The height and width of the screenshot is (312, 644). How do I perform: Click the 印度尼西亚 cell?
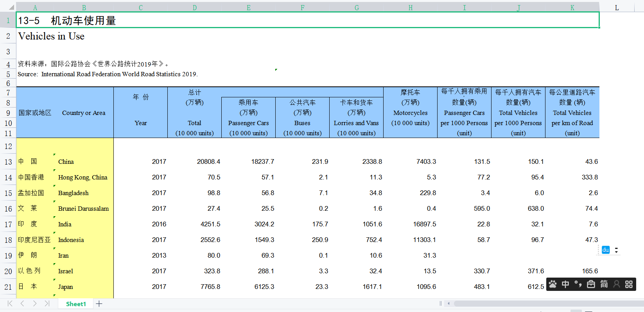[34, 240]
